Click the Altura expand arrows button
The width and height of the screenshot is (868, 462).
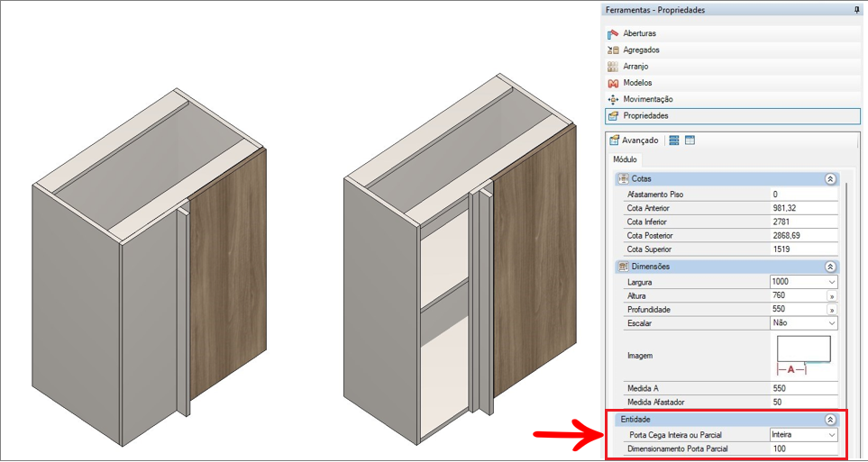tap(831, 296)
